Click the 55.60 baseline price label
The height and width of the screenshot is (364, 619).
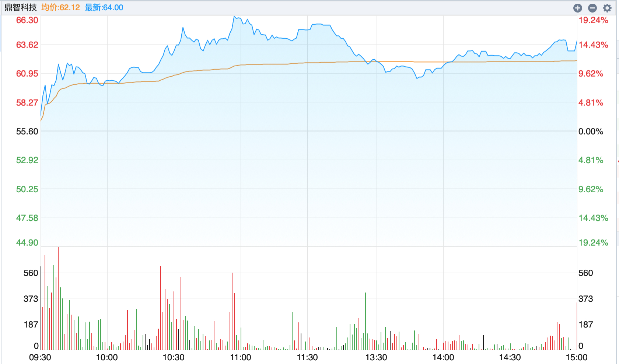[27, 132]
